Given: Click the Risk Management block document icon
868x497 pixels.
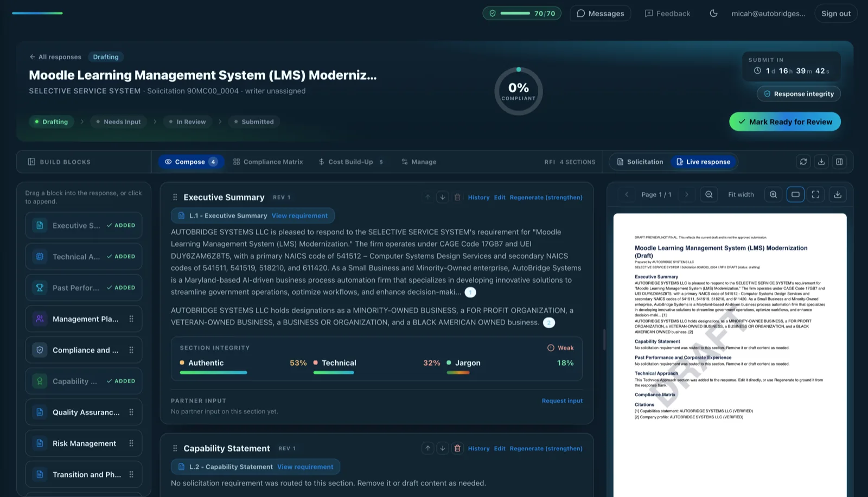Looking at the screenshot, I should coord(40,443).
